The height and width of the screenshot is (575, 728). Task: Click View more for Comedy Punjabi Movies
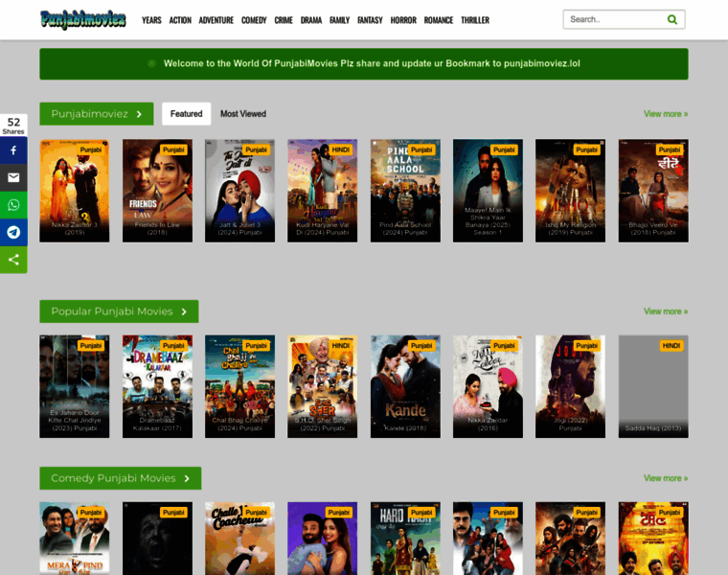[666, 478]
